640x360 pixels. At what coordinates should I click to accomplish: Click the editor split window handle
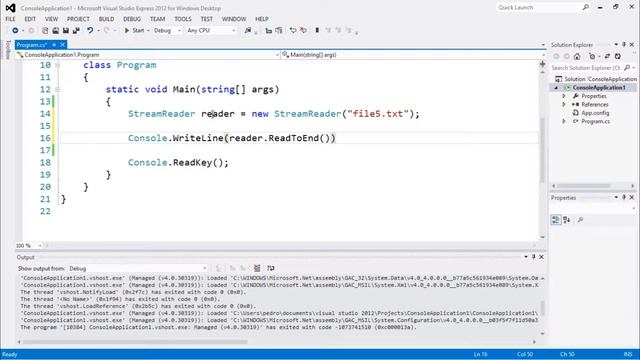point(542,64)
